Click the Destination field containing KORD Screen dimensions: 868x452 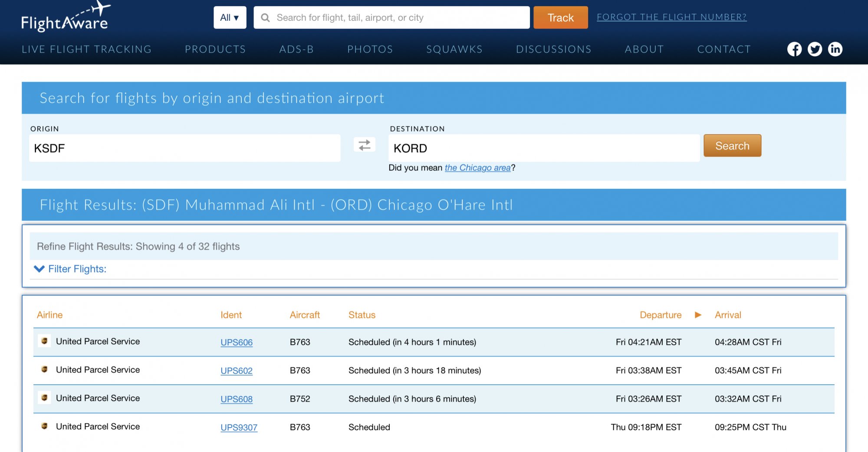pyautogui.click(x=544, y=148)
